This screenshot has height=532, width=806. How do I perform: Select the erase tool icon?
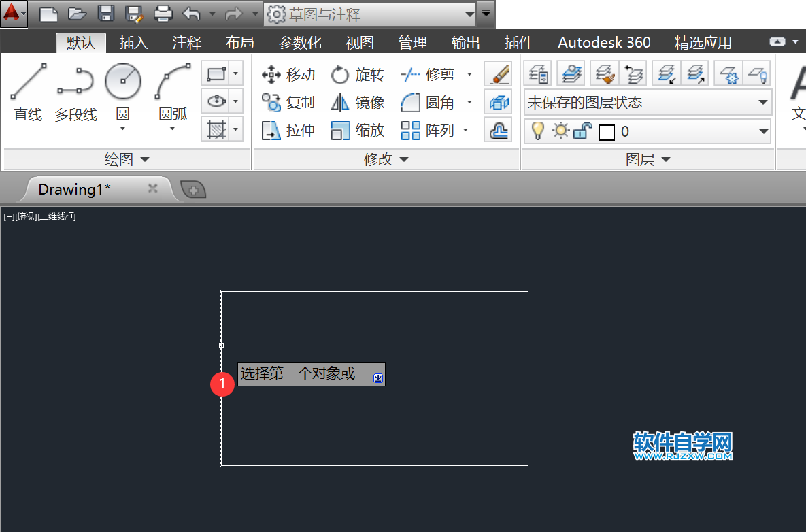click(498, 74)
